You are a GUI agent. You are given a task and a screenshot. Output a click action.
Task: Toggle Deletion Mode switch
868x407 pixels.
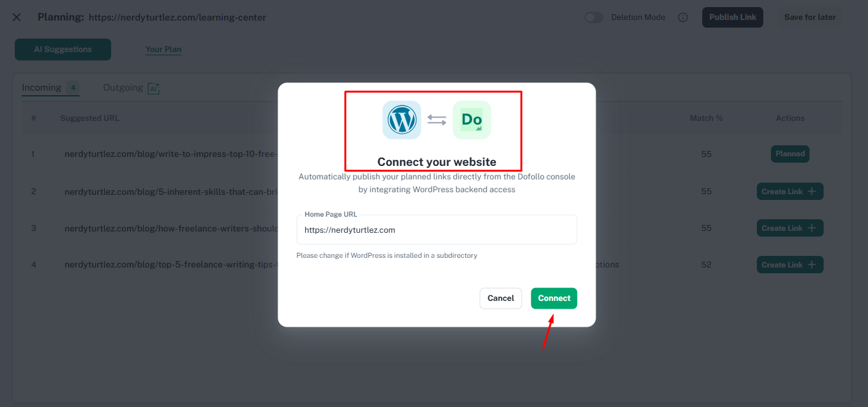[x=594, y=17]
